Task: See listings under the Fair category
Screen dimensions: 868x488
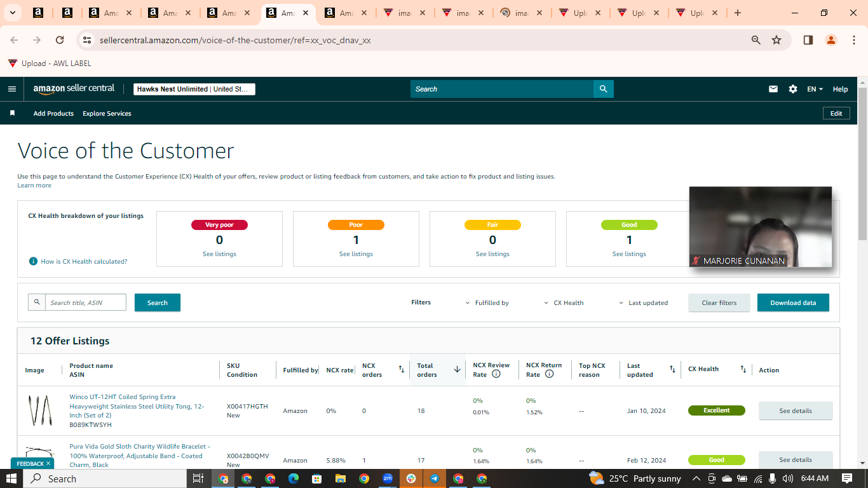Action: click(492, 254)
